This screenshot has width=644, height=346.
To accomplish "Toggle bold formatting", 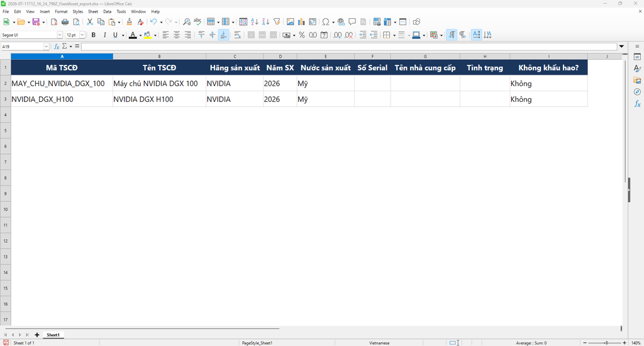I will click(94, 35).
